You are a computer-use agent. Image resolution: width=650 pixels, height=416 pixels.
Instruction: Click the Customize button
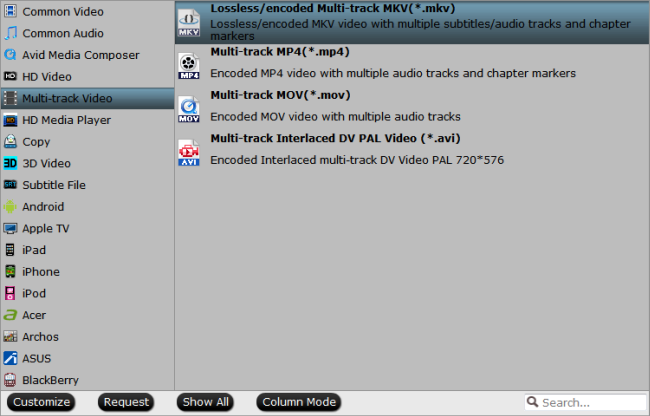coord(41,402)
